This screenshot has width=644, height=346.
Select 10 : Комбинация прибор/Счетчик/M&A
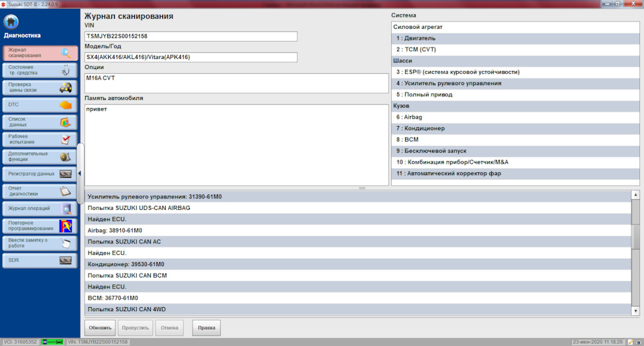(x=515, y=162)
